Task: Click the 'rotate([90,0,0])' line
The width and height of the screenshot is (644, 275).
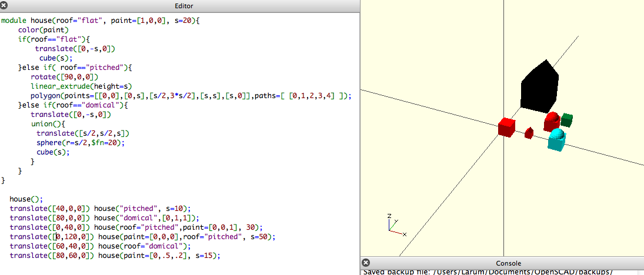Action: coord(65,77)
